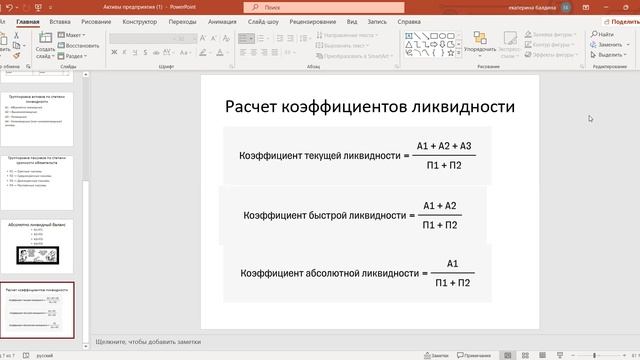Open ribbon display options button
The width and height of the screenshot is (640, 360).
[x=586, y=7]
